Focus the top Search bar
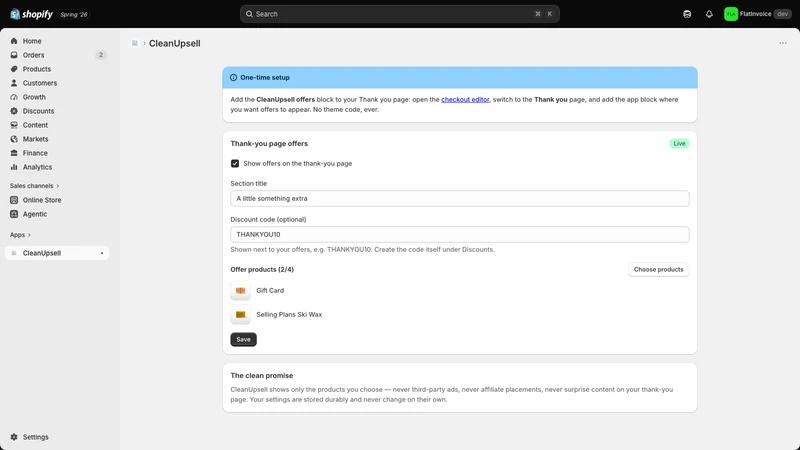 (399, 14)
